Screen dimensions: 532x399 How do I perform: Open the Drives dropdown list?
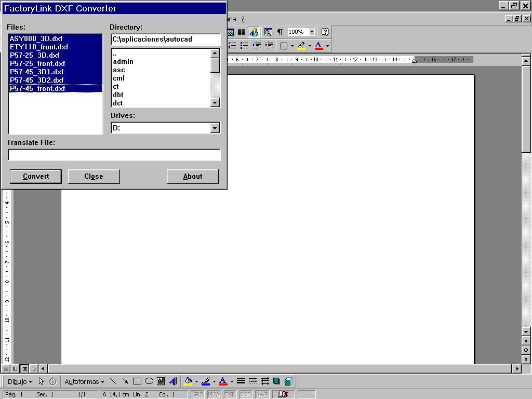(215, 128)
